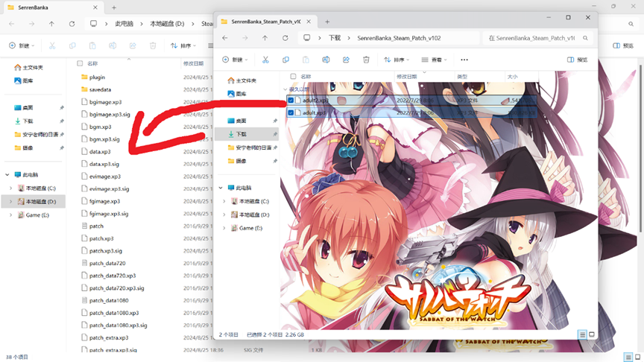644x362 pixels.
Task: Click the Rename icon in front toolbar
Action: 326,60
